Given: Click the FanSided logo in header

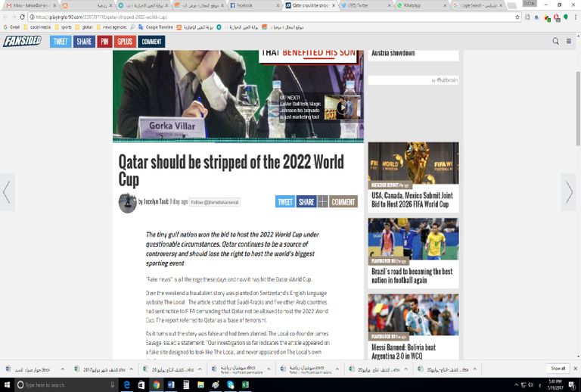Looking at the screenshot, I should pyautogui.click(x=21, y=42).
